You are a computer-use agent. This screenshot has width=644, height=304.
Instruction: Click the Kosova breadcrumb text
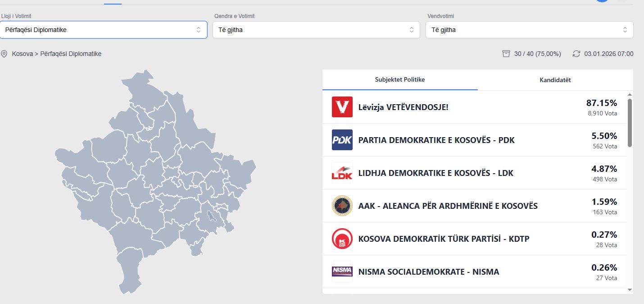(x=22, y=54)
